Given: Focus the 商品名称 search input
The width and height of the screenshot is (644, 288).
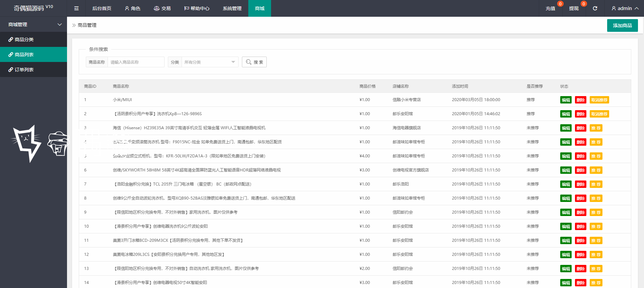Looking at the screenshot, I should pyautogui.click(x=136, y=62).
